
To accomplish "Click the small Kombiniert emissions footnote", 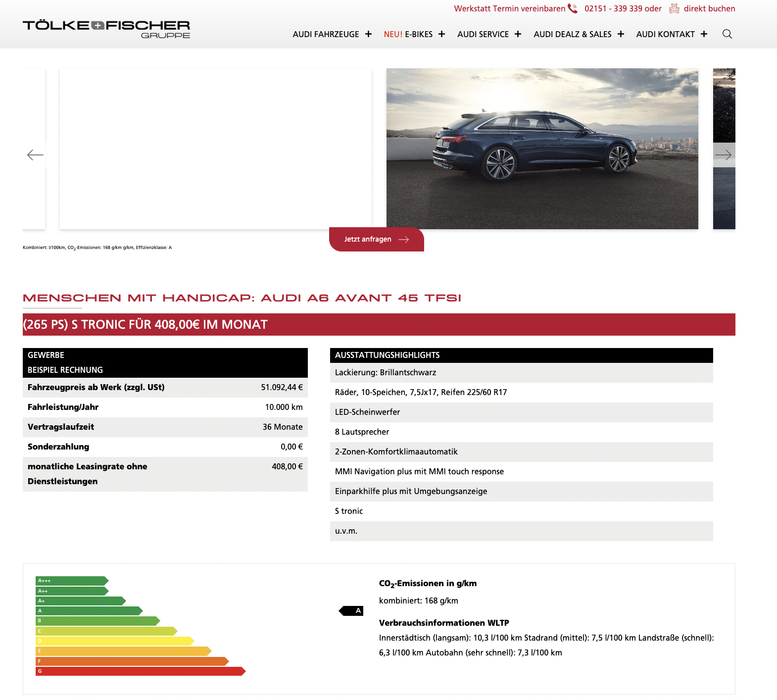I will pos(97,248).
